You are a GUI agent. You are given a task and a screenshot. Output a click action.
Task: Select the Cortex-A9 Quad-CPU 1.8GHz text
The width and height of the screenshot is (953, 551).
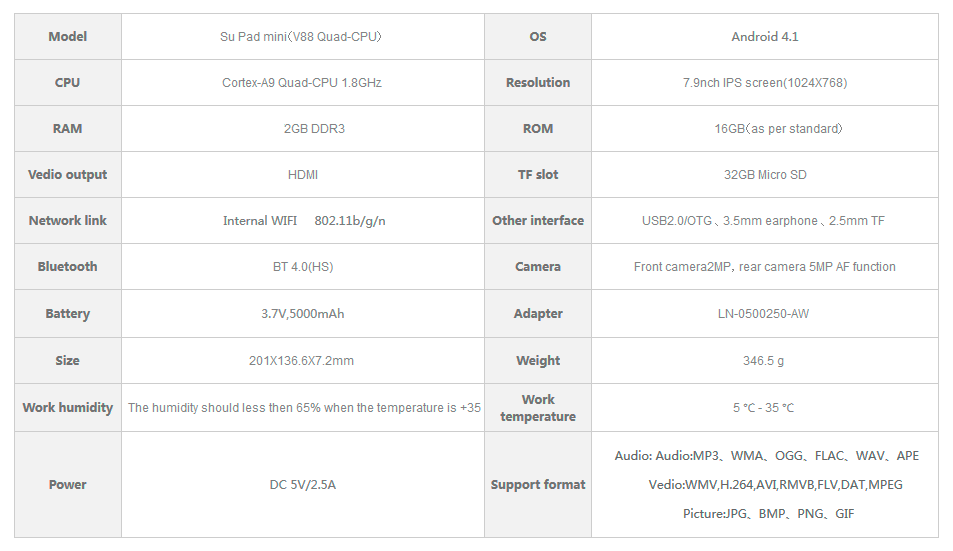tap(302, 83)
